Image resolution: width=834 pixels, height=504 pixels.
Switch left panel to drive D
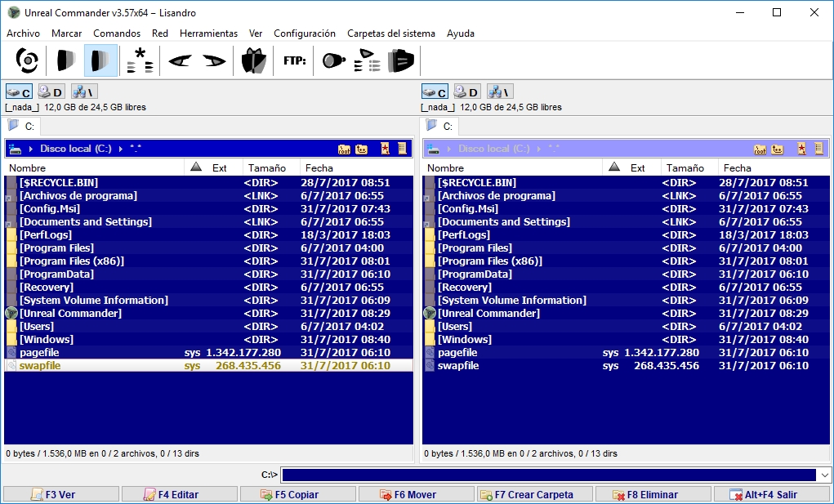51,91
